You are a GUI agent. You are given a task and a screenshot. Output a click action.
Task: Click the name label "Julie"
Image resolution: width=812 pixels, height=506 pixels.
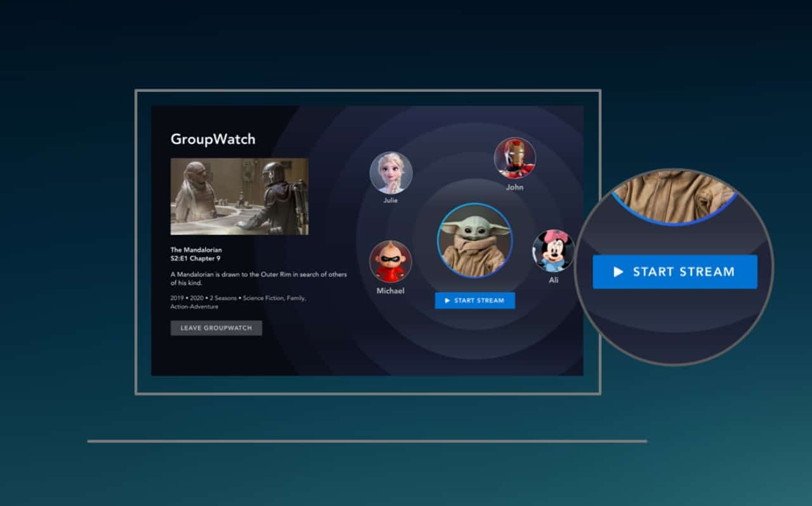[x=391, y=200]
